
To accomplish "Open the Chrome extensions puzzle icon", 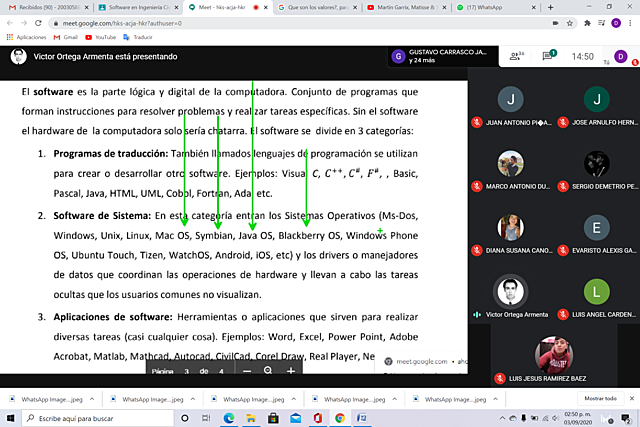I will 587,23.
